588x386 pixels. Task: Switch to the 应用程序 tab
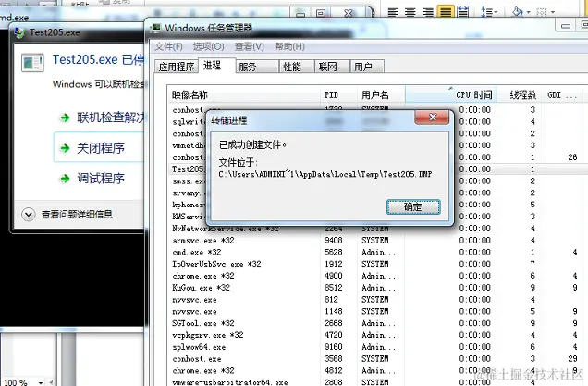[x=177, y=67]
